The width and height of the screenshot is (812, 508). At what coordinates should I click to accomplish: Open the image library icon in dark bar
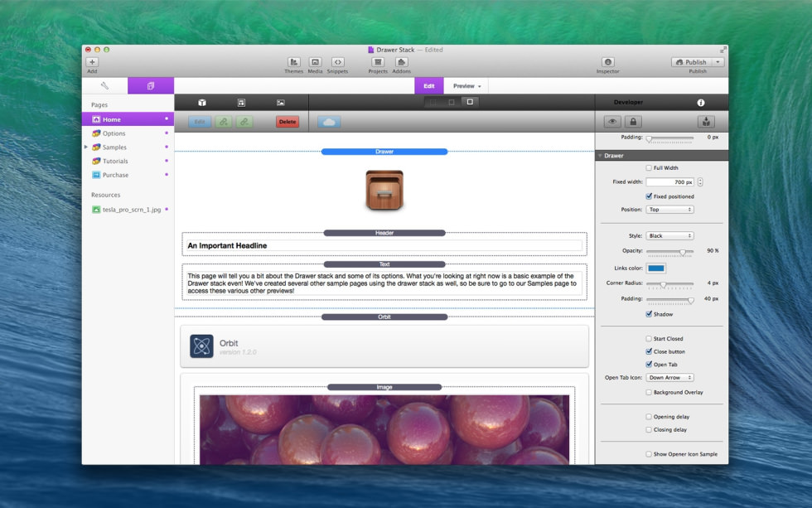coord(281,103)
